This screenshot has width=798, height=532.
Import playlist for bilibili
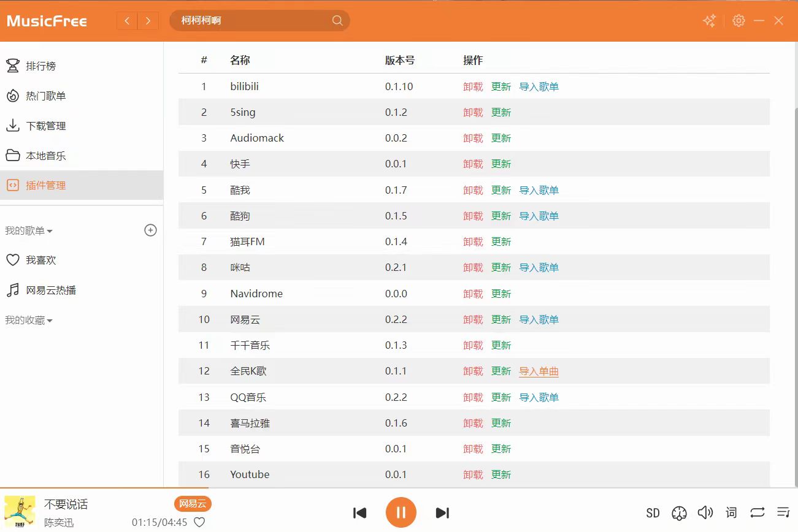click(539, 86)
